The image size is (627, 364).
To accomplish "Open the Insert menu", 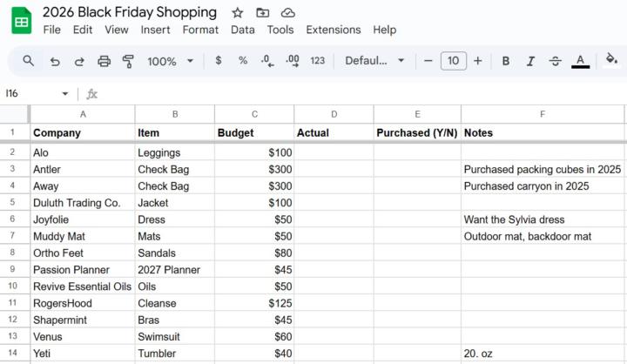I will click(155, 30).
